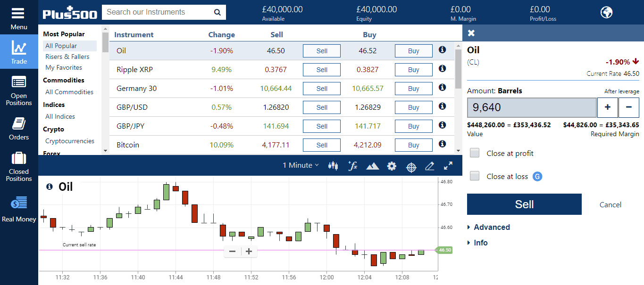Open the 1 Minute timeframe dropdown
The height and width of the screenshot is (285, 644).
[301, 165]
